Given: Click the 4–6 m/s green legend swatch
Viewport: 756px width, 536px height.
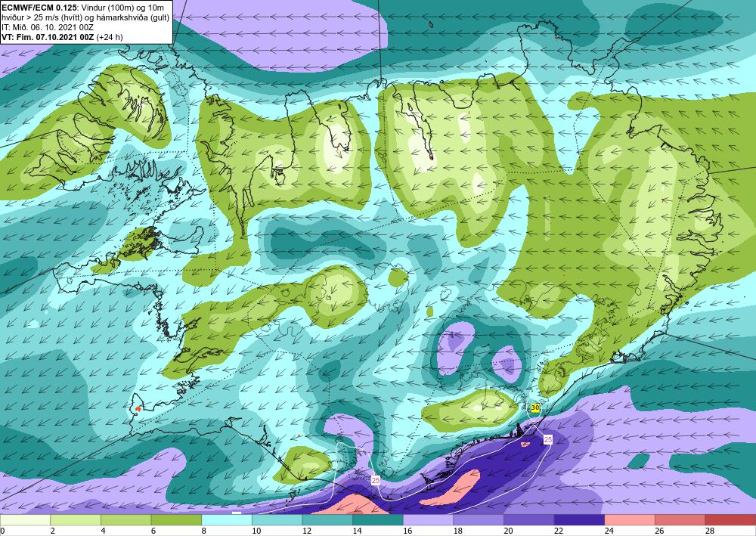Looking at the screenshot, I should (125, 520).
